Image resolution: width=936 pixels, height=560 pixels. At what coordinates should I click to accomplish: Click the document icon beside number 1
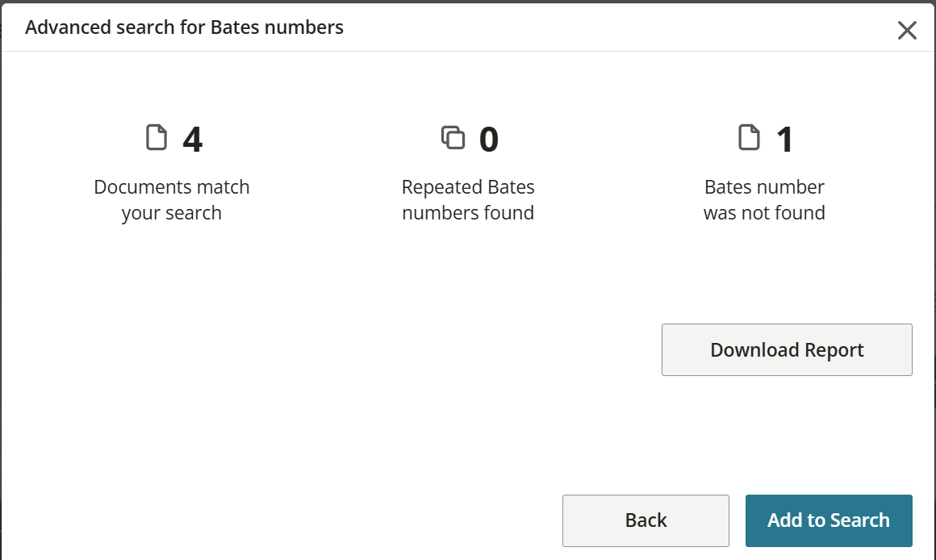[x=749, y=137]
